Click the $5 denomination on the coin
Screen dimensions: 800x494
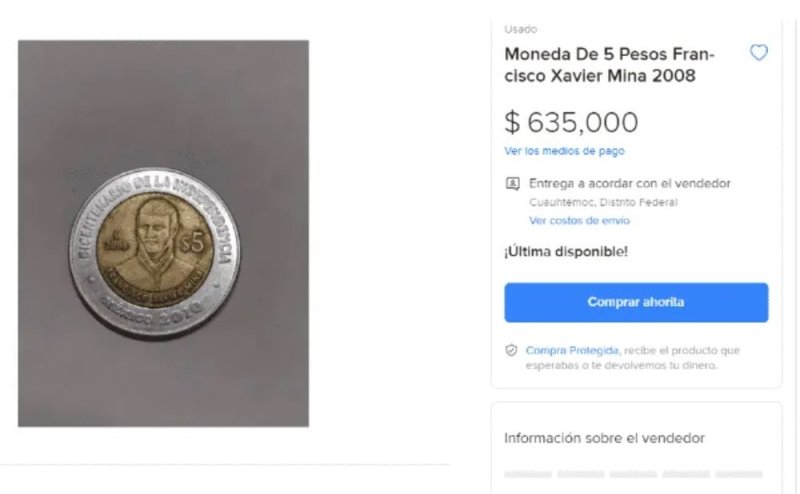click(192, 243)
